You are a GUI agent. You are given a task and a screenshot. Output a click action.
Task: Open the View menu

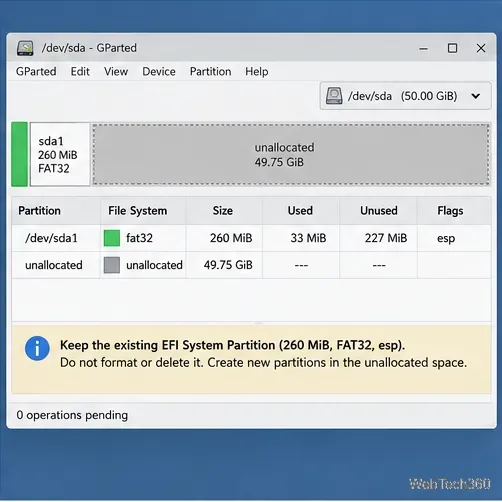[x=116, y=71]
